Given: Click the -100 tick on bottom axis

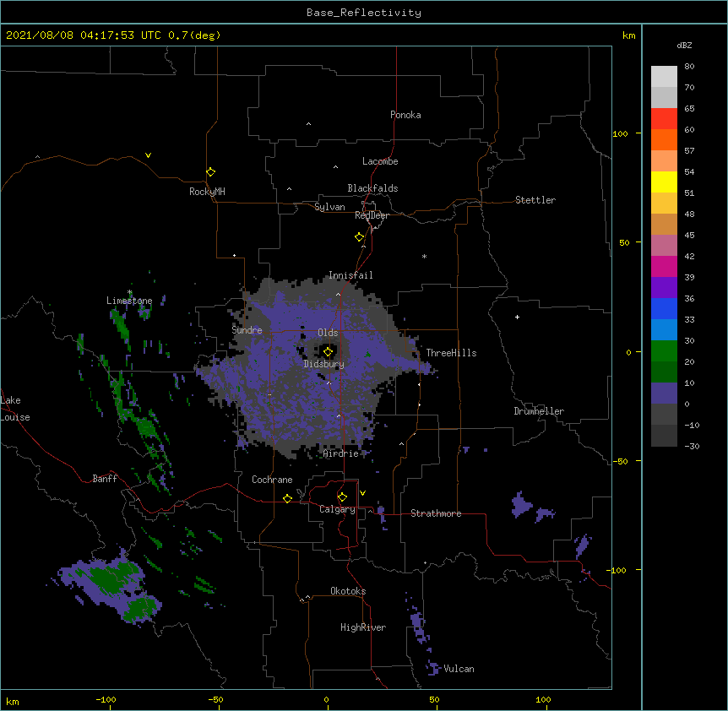Looking at the screenshot, I should point(106,699).
